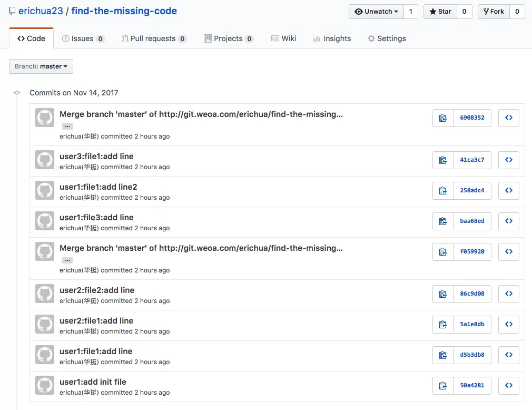This screenshot has height=410, width=532.
Task: Open commit hash 41ca3c7
Action: [x=472, y=160]
